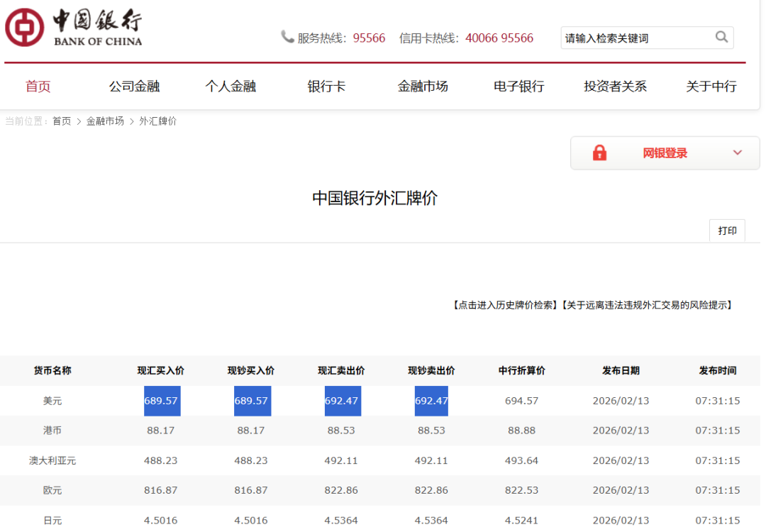Click 493.64 in the 澳大利亚元 row
The image size is (766, 532).
(522, 460)
